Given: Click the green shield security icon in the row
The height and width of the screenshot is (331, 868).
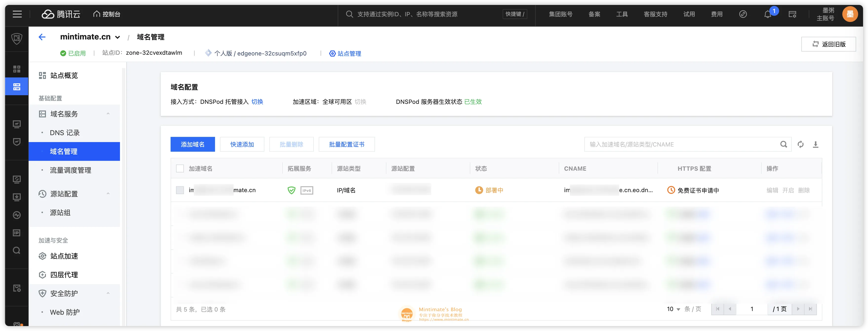Looking at the screenshot, I should point(291,190).
